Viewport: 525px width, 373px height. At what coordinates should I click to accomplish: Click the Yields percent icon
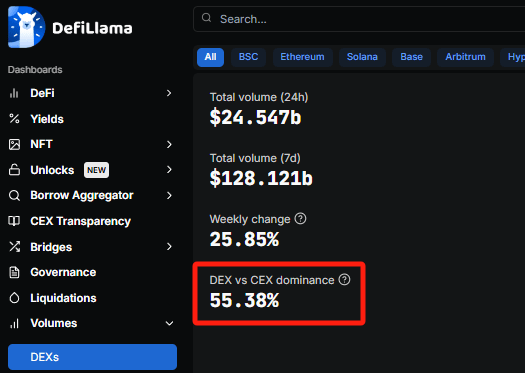coord(14,119)
